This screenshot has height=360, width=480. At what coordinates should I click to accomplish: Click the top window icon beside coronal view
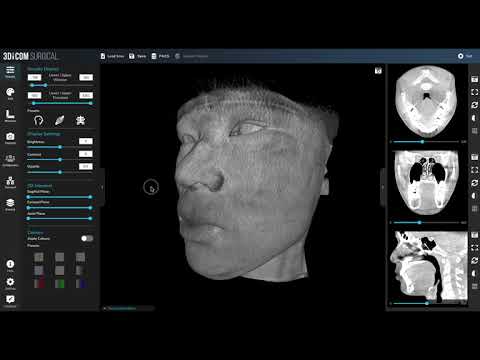[x=474, y=157]
